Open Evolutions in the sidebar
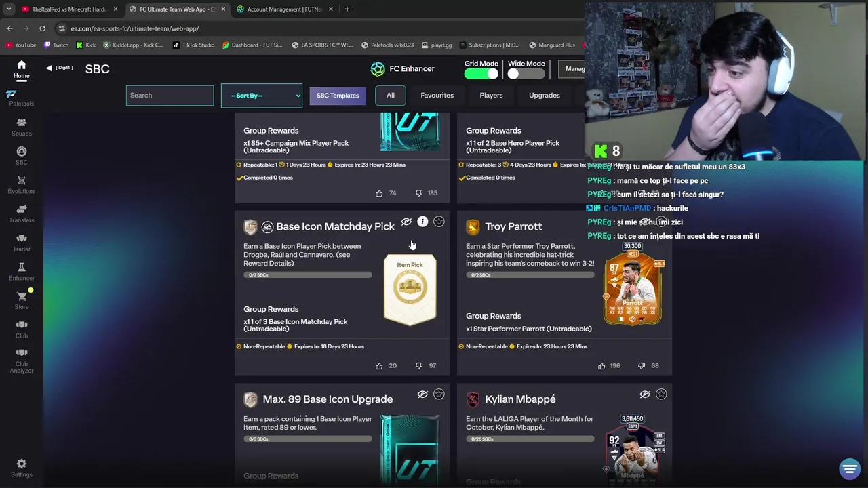The height and width of the screenshot is (488, 868). [22, 184]
